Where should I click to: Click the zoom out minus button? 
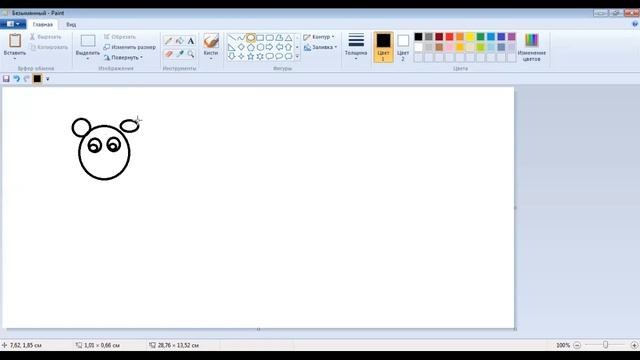click(577, 345)
